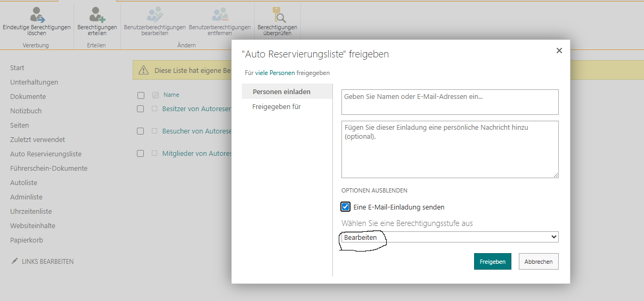The image size is (644, 301).
Task: Open Papierkorb in left navigation
Action: tap(27, 240)
